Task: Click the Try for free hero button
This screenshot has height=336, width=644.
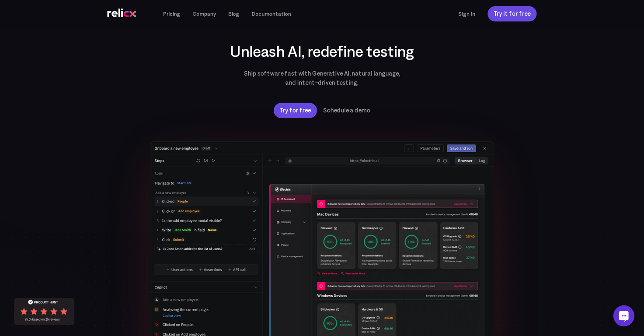Action: click(295, 110)
